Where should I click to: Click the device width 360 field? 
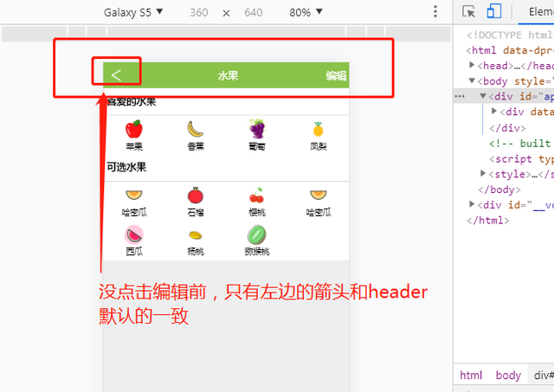(199, 13)
